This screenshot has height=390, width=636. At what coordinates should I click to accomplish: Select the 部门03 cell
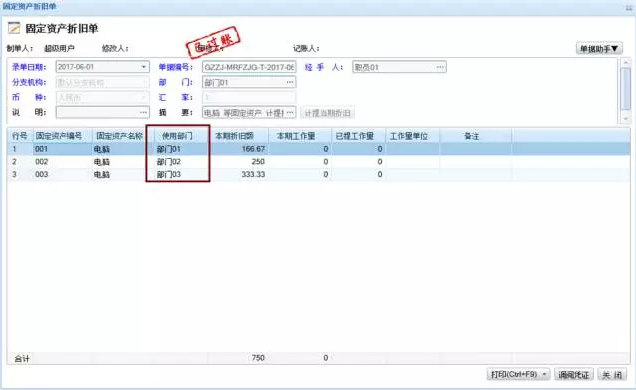(x=178, y=174)
